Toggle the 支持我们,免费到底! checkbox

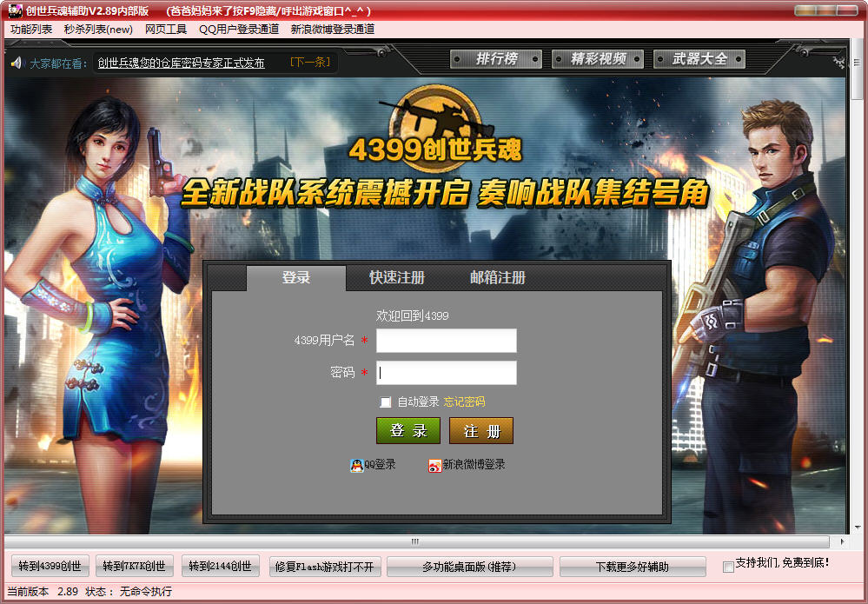pyautogui.click(x=728, y=567)
